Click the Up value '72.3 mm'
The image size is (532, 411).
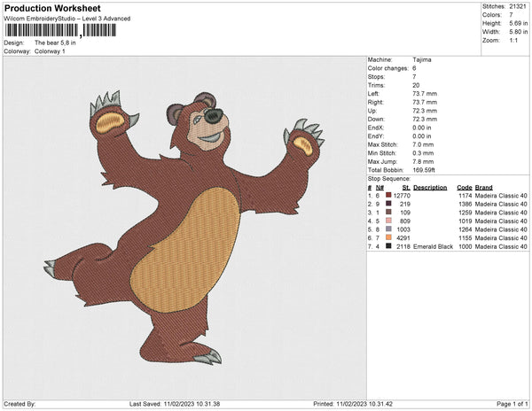425,111
